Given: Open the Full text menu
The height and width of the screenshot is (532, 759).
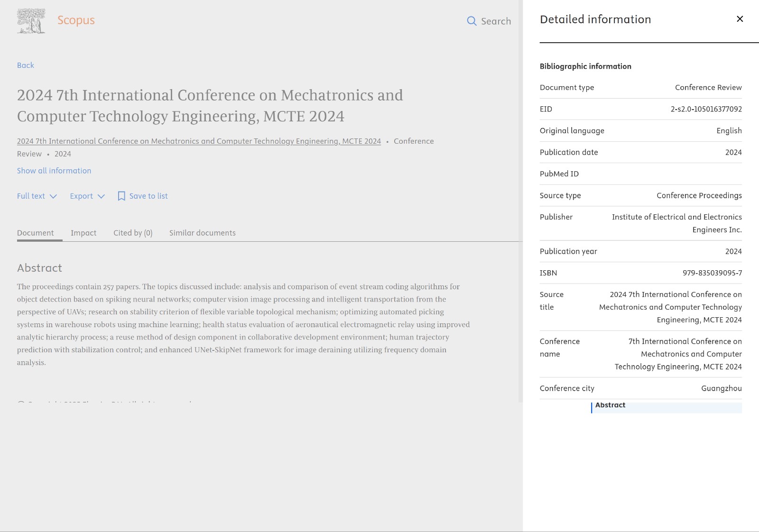Looking at the screenshot, I should (31, 196).
